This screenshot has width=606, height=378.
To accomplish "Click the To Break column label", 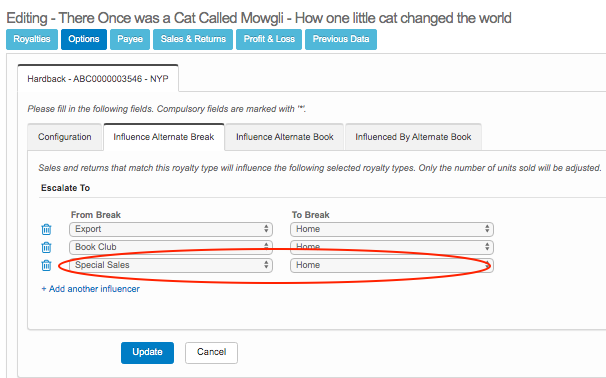I will click(310, 215).
